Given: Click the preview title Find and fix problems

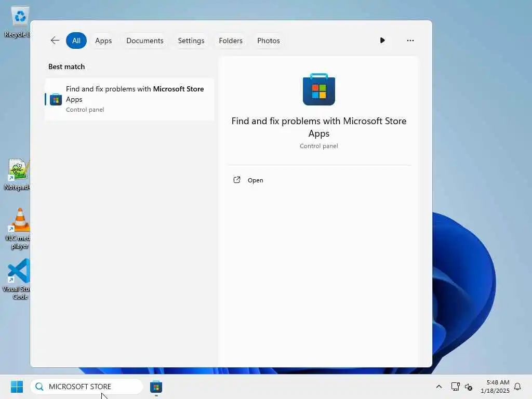Looking at the screenshot, I should coord(319,127).
